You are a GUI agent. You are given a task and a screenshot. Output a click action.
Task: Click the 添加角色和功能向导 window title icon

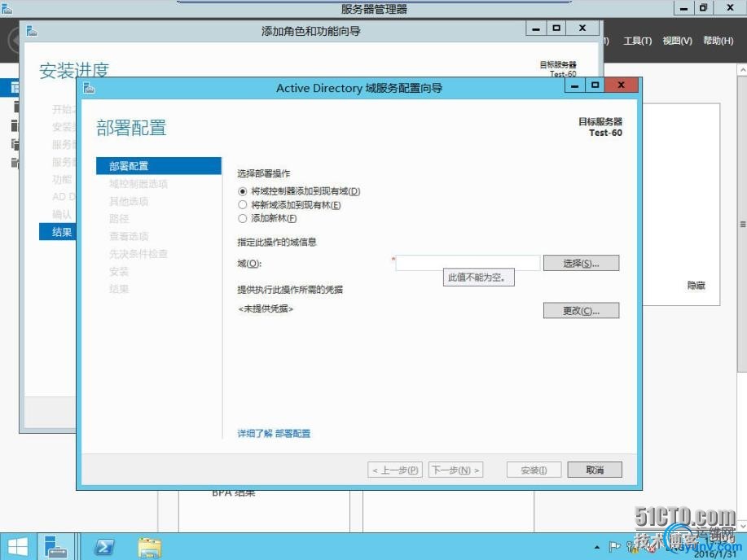point(32,31)
